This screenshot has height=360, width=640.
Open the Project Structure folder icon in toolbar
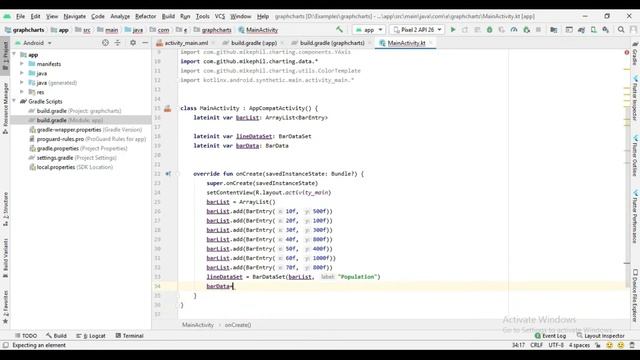pos(553,30)
